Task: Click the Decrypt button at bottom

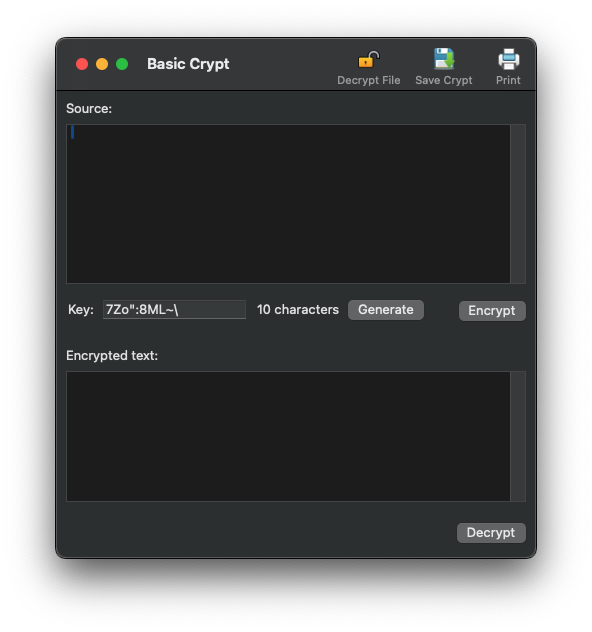Action: (x=491, y=533)
